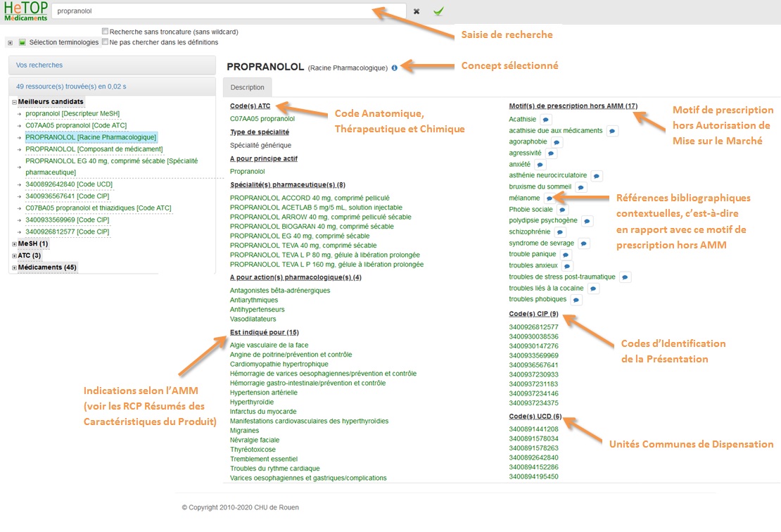Click Copyright 2010-2020 CHU de Rouen footer
The height and width of the screenshot is (532, 781).
pyautogui.click(x=240, y=507)
